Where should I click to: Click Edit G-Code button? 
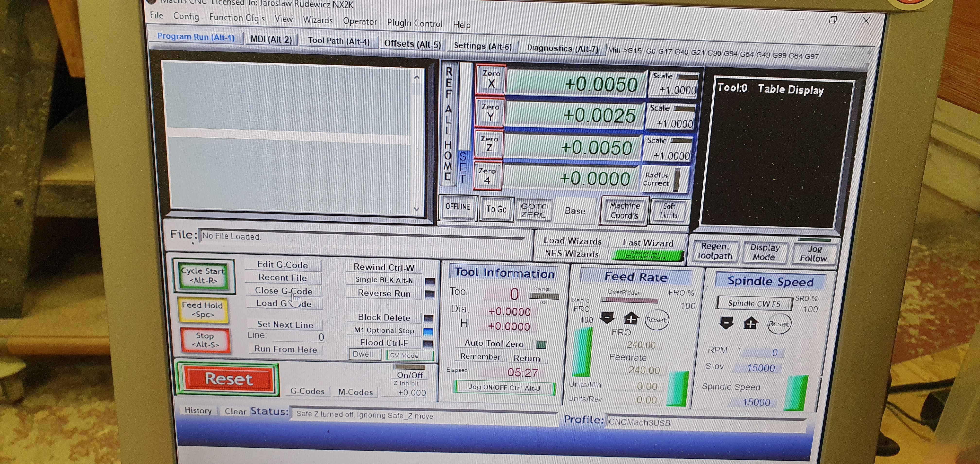[x=282, y=265]
